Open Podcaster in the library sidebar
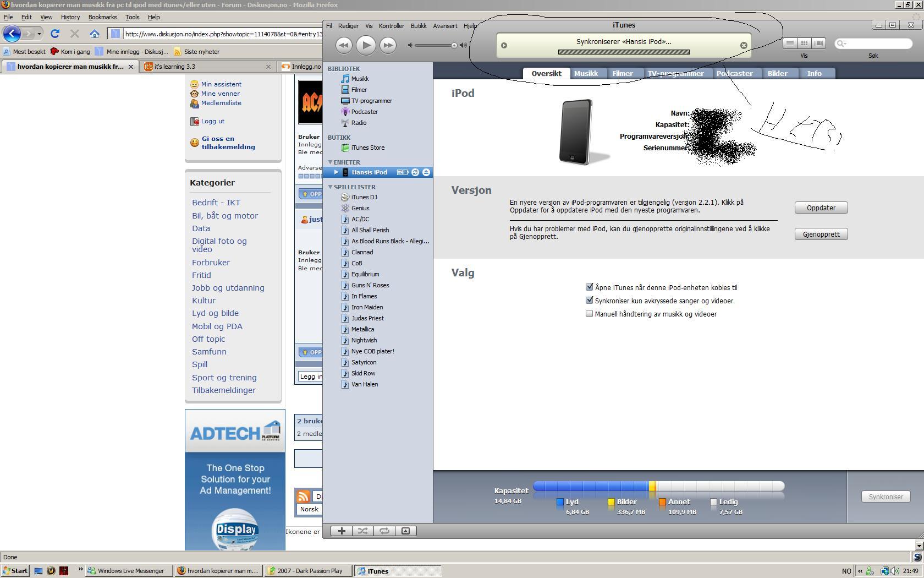The width and height of the screenshot is (924, 578). pyautogui.click(x=365, y=112)
